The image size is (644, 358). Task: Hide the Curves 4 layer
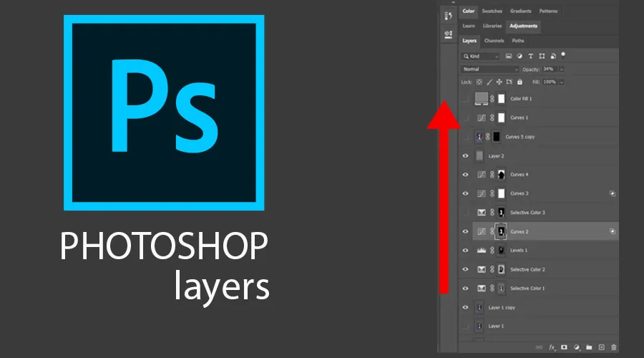coord(465,175)
